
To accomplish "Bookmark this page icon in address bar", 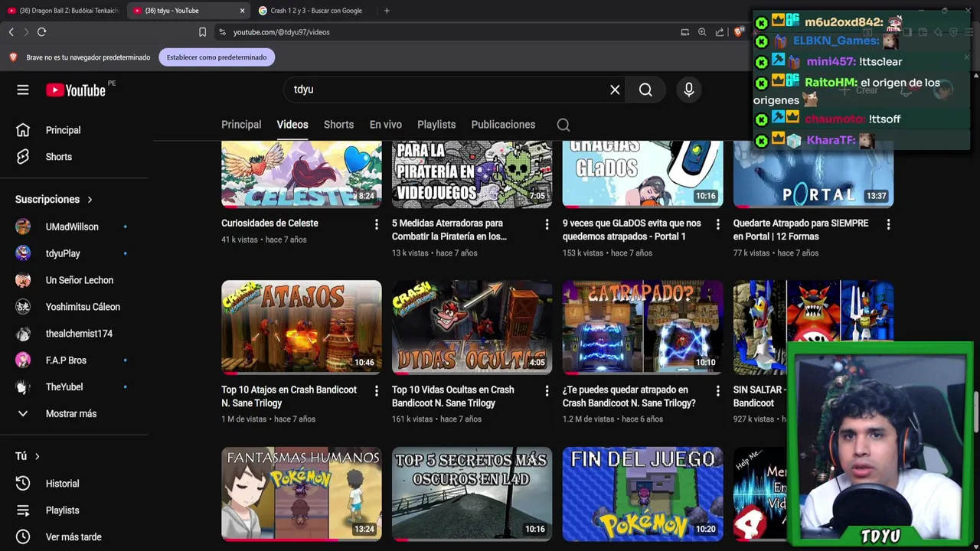I will (x=202, y=32).
